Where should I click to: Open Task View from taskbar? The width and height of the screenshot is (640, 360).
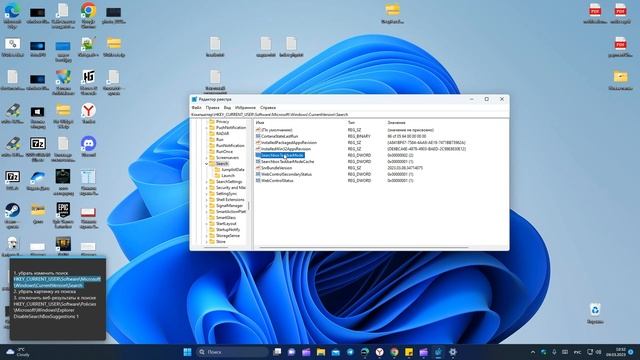click(x=277, y=352)
